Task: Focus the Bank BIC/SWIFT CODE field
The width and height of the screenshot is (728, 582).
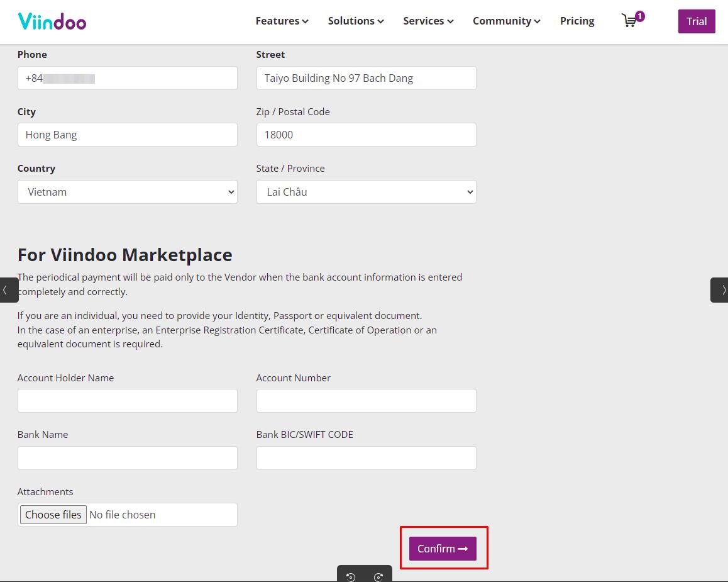Action: [x=367, y=458]
